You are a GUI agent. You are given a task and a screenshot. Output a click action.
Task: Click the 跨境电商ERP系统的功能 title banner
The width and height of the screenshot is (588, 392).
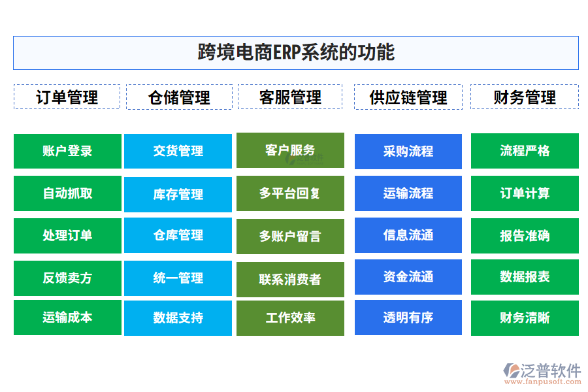[294, 52]
